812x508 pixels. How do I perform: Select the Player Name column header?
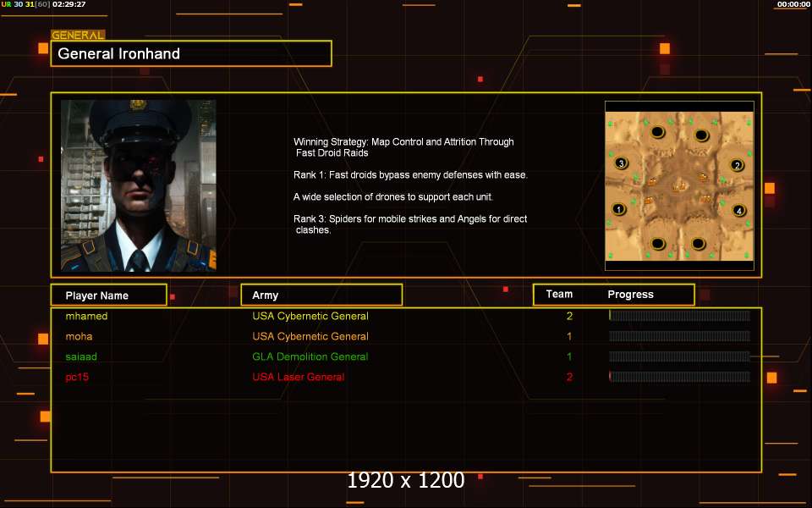click(x=109, y=295)
